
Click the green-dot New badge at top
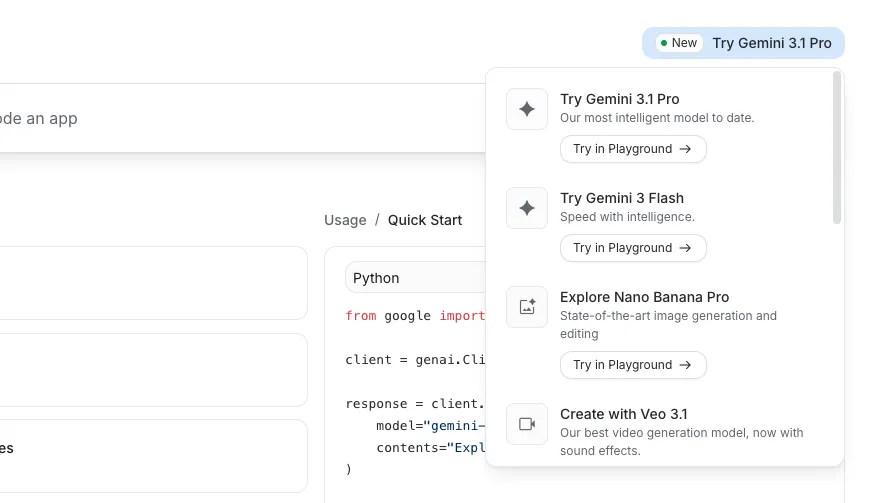coord(679,43)
